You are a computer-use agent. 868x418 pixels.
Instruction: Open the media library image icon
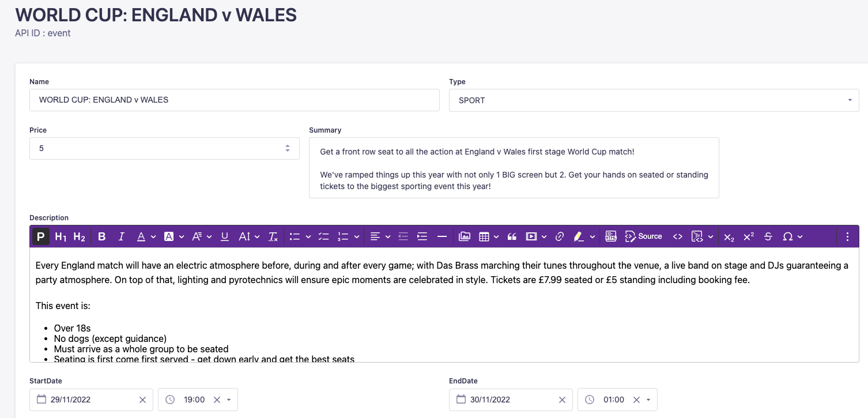tap(465, 236)
